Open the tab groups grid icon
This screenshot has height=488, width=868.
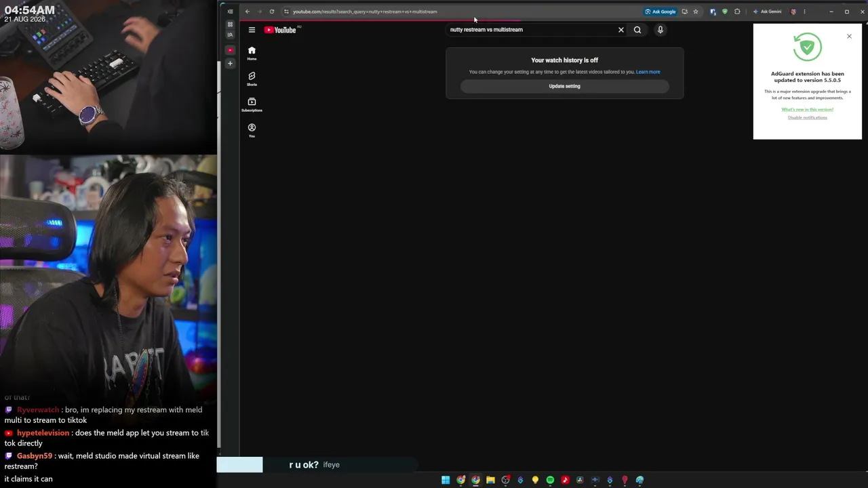click(x=230, y=24)
